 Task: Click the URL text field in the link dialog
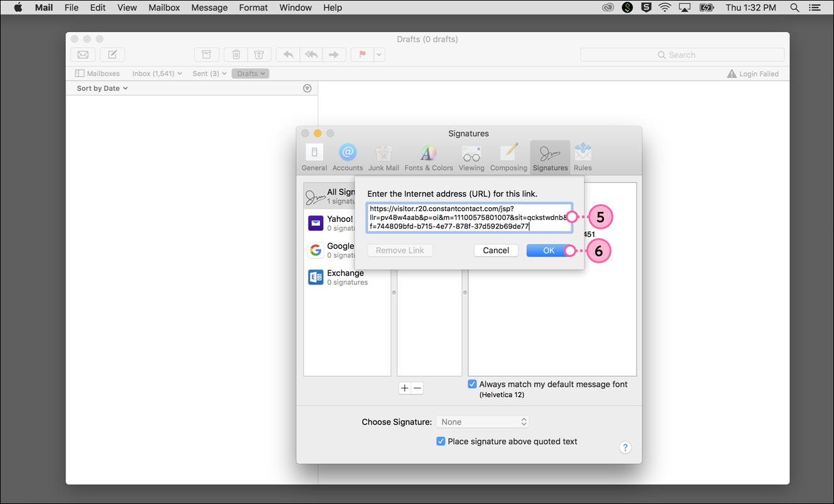click(x=469, y=217)
